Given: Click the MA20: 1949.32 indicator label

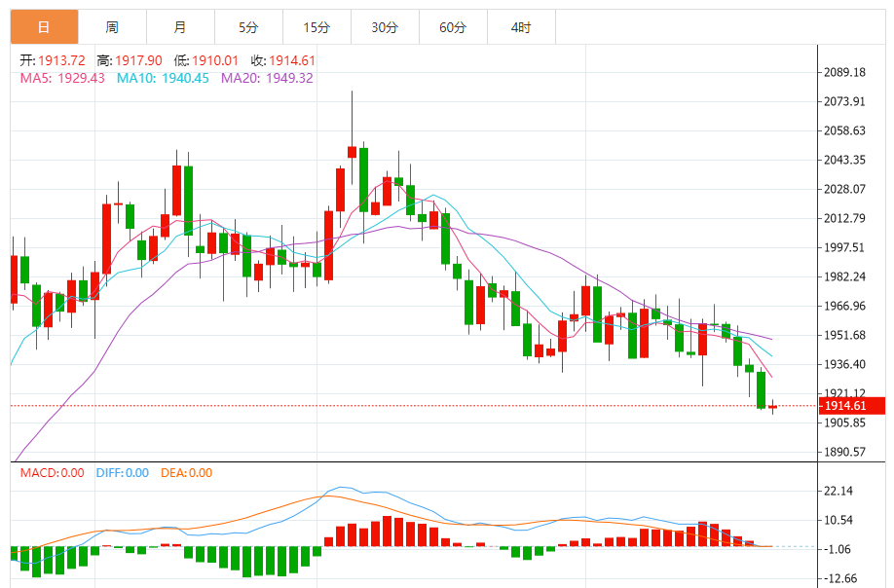Looking at the screenshot, I should 267,78.
